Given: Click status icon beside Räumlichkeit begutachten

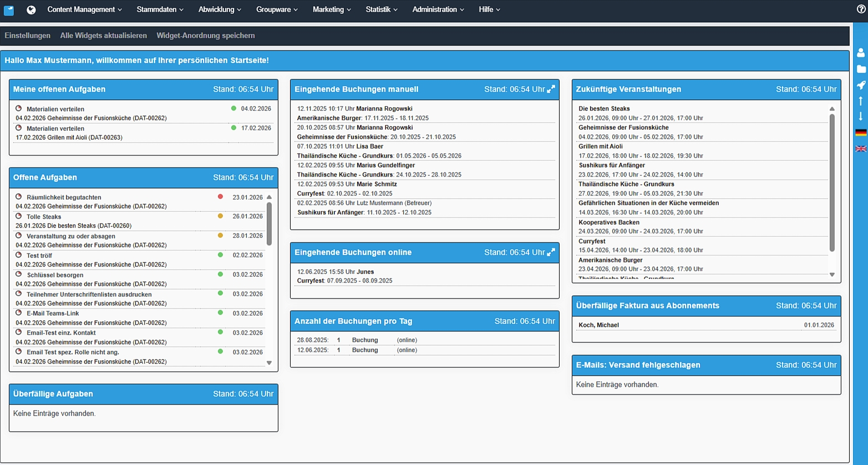Looking at the screenshot, I should 18,197.
